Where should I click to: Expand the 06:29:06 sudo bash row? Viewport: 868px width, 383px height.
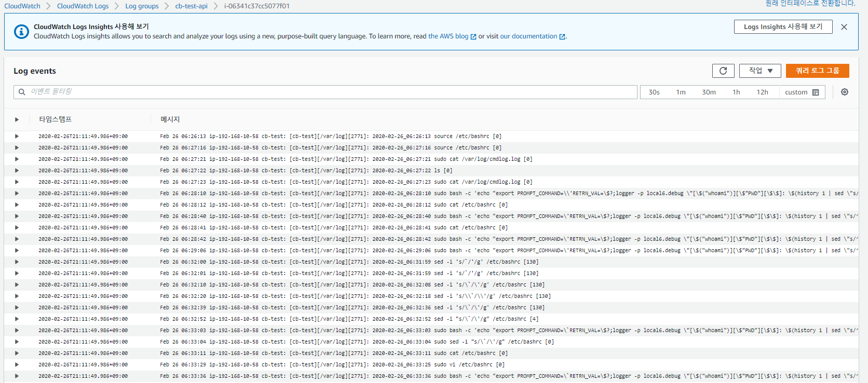tap(17, 251)
